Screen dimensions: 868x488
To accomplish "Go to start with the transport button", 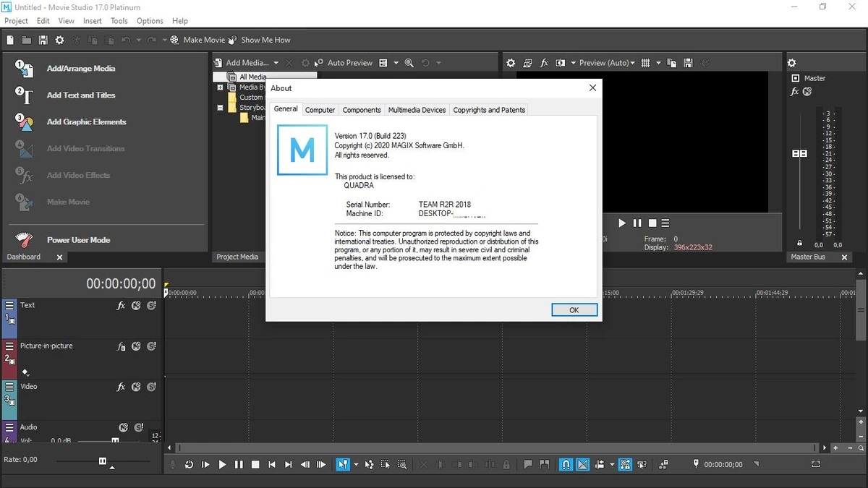I will point(272,465).
